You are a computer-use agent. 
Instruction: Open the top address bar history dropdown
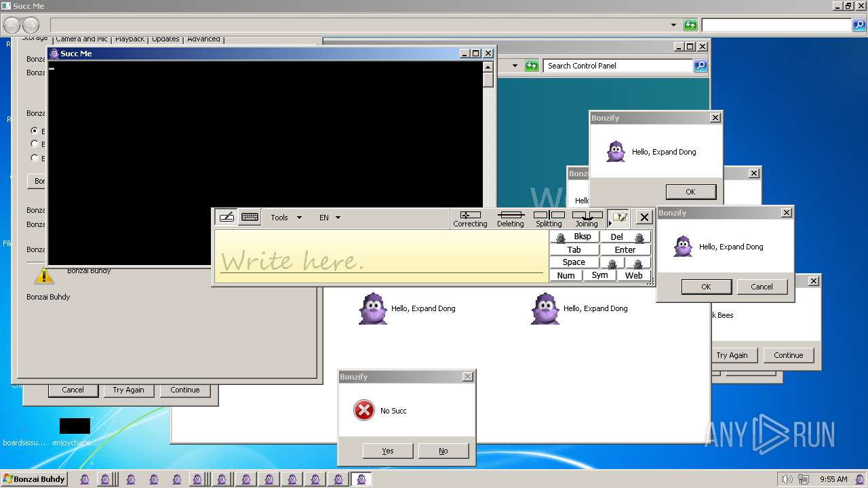tap(673, 25)
